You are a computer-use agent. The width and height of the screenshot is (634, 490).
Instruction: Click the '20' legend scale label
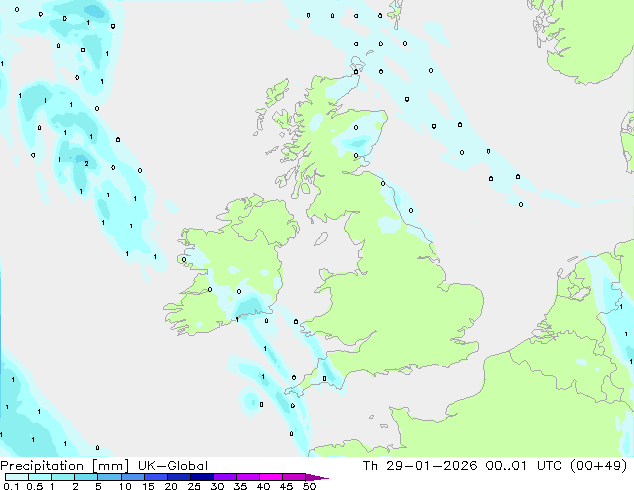click(x=171, y=486)
